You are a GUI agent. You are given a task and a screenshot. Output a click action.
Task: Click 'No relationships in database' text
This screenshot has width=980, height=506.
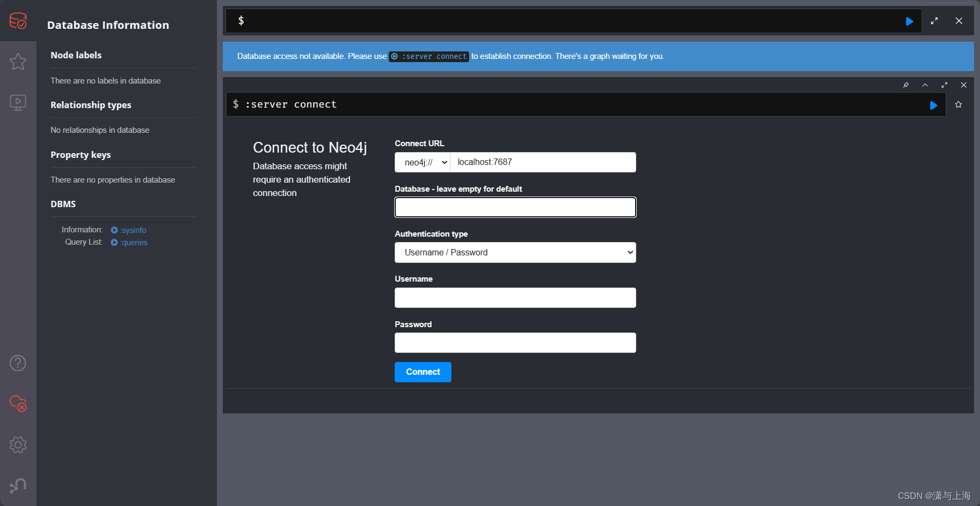(100, 130)
